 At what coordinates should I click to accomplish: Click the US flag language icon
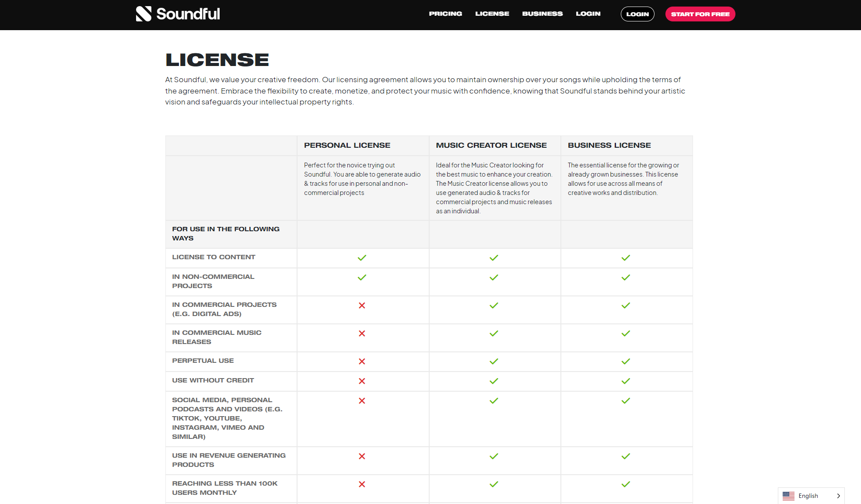point(788,496)
